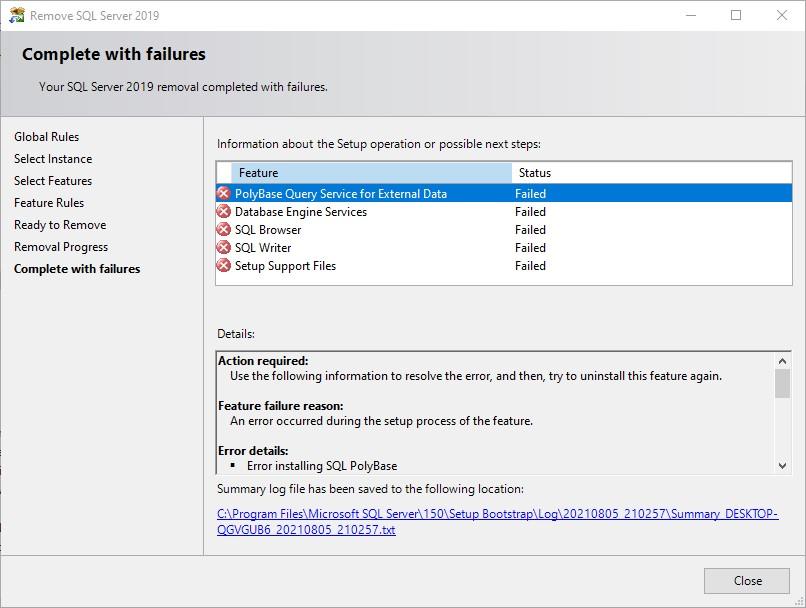Screen dimensions: 806x608
Task: Click the Global Rules step
Action: click(46, 137)
